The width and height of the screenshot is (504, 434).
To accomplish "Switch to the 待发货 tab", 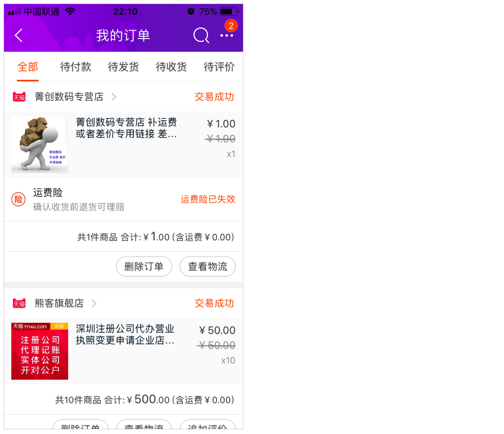I will 123,67.
